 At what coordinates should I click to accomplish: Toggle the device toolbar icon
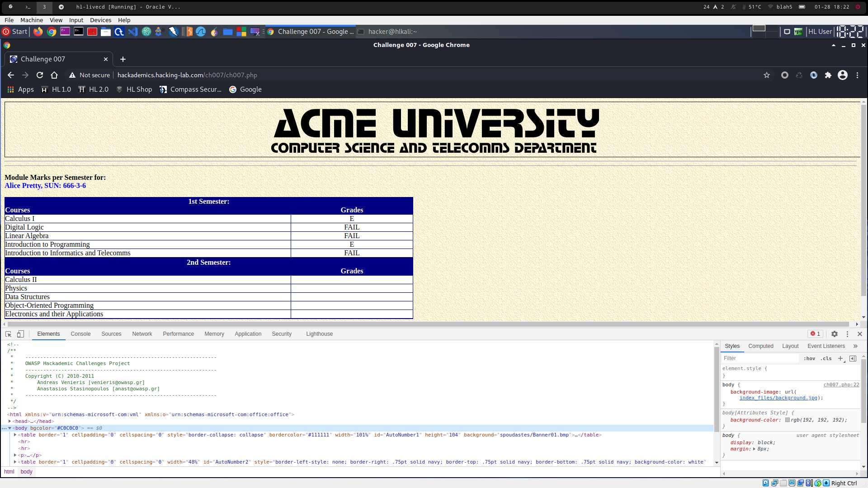point(20,334)
